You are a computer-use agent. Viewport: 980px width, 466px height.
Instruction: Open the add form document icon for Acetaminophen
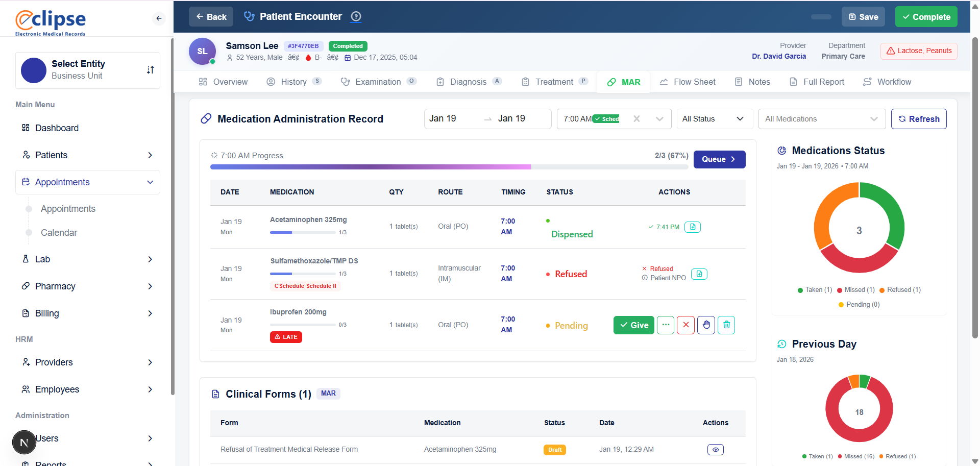point(692,227)
